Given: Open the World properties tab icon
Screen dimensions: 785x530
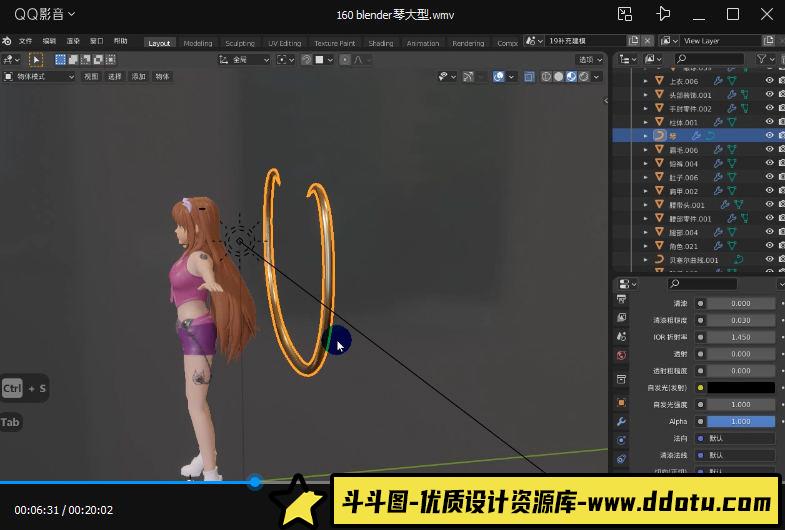Looking at the screenshot, I should pyautogui.click(x=622, y=355).
